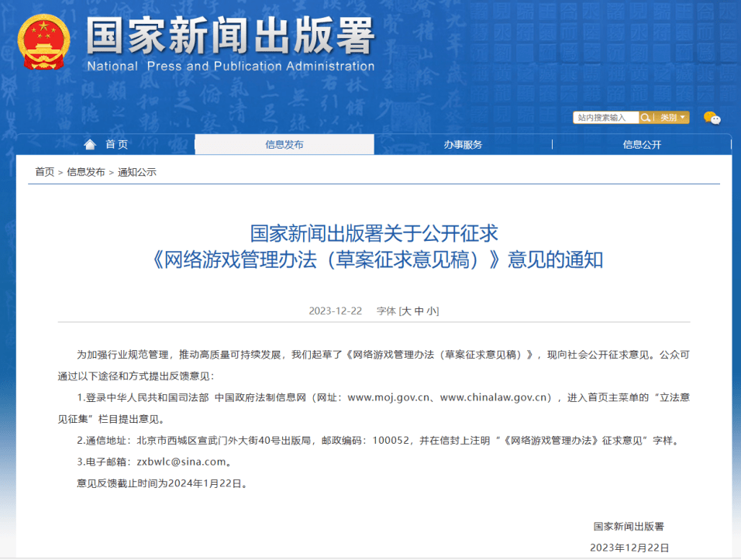Click 信息发布 in the breadcrumb trail
741x560 pixels.
[86, 172]
